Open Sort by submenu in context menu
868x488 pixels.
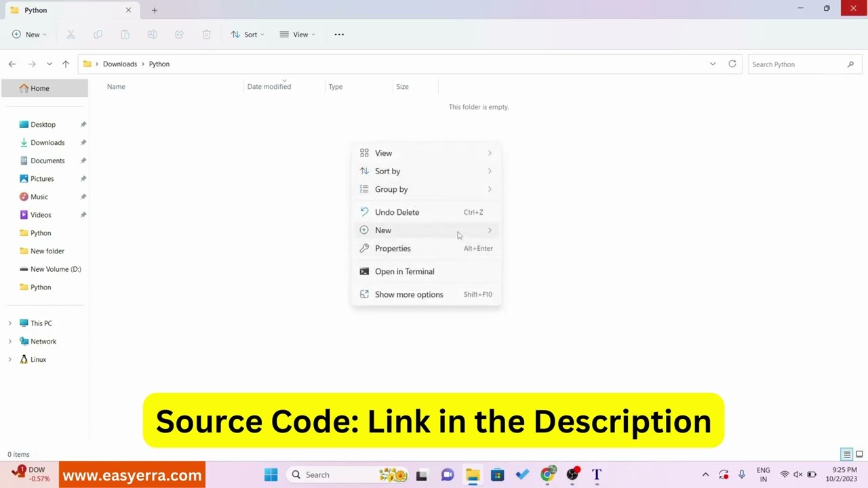[x=426, y=171]
